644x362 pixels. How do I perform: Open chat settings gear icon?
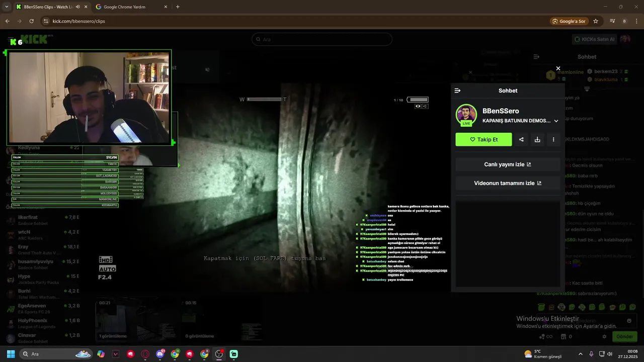tap(604, 336)
